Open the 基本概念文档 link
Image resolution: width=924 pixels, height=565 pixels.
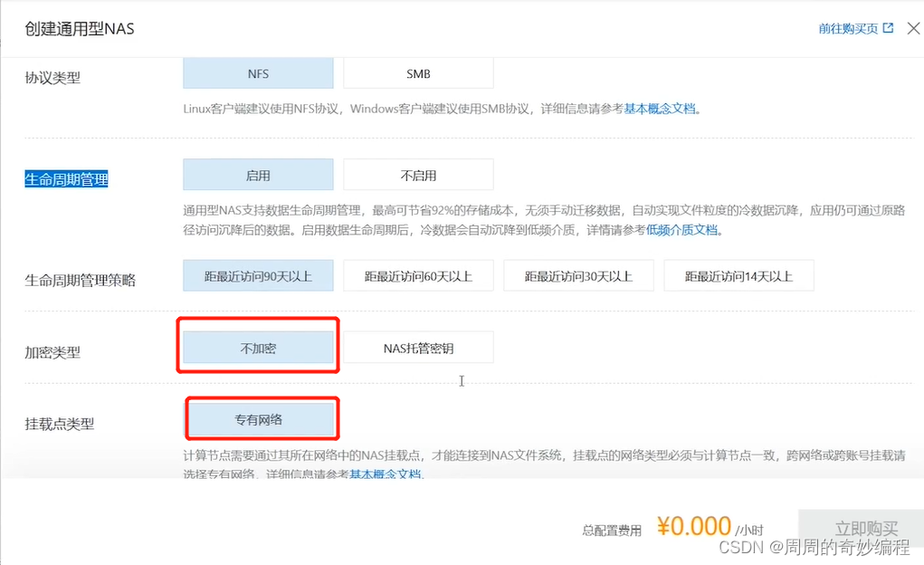point(660,110)
